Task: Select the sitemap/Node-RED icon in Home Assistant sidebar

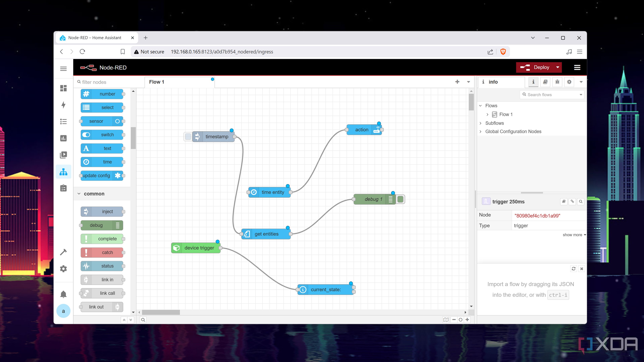Action: pos(63,172)
